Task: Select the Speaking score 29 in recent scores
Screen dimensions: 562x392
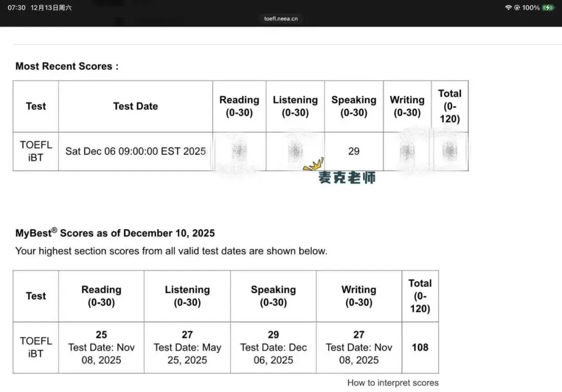Action: [354, 151]
